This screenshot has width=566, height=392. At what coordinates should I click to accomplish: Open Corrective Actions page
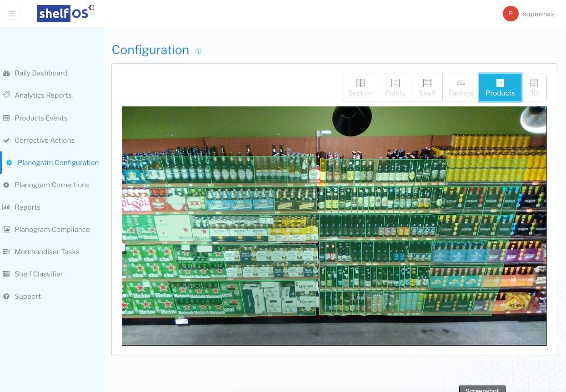tap(45, 141)
